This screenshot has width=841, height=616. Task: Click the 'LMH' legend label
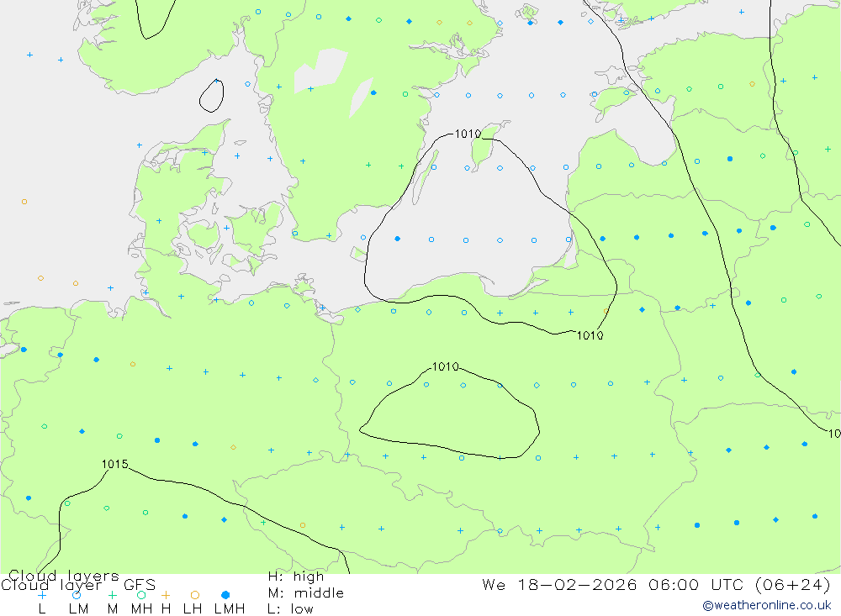(230, 609)
